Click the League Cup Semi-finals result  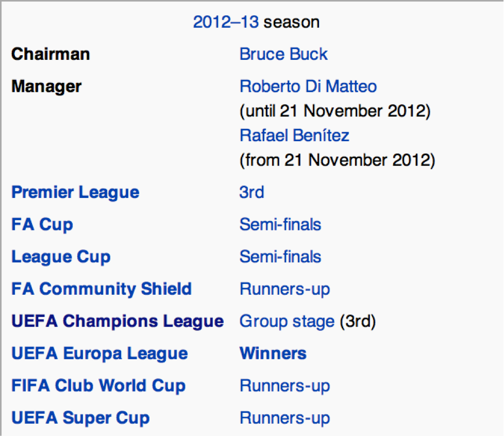280,257
